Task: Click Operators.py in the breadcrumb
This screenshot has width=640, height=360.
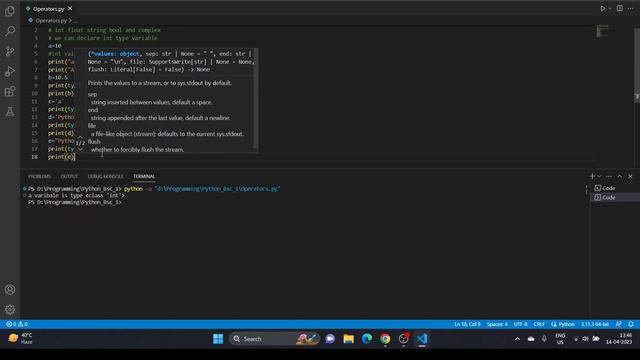Action: (x=51, y=20)
